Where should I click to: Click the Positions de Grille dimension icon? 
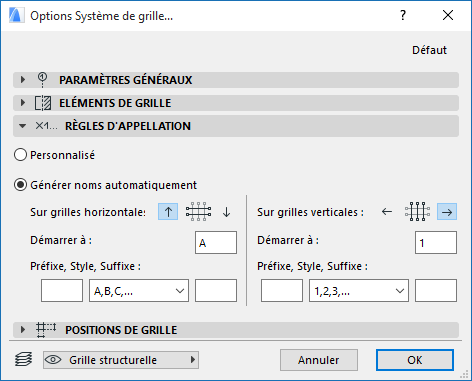click(x=46, y=330)
